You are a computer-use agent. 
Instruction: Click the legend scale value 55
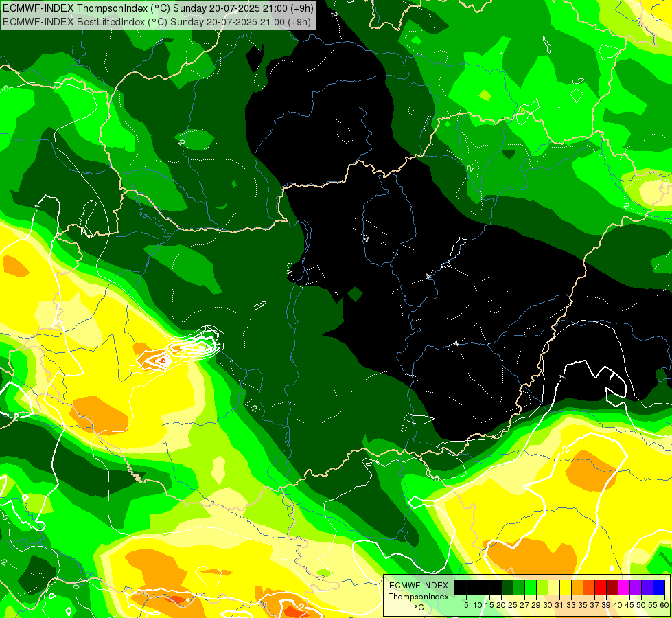653,605
